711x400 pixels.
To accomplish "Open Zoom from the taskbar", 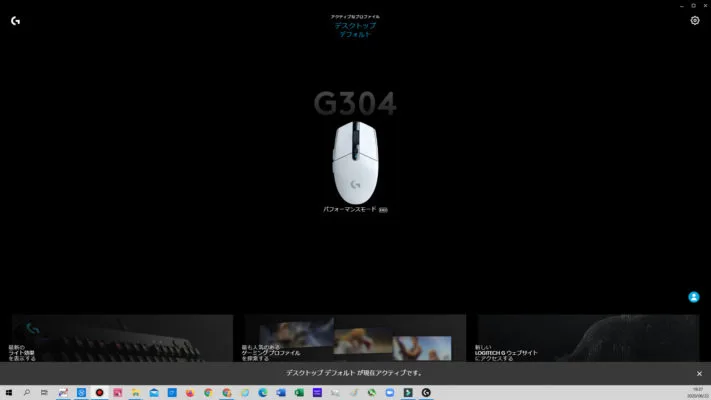I will pos(390,393).
